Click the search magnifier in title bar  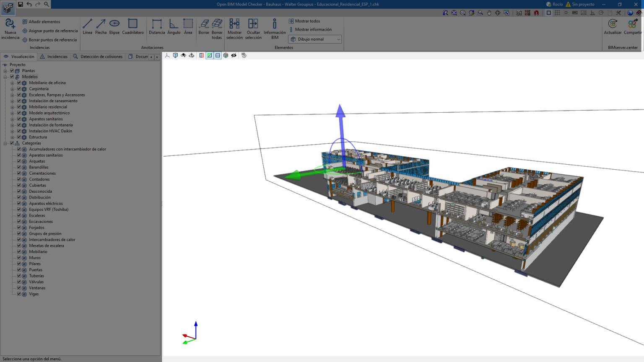(x=47, y=4)
